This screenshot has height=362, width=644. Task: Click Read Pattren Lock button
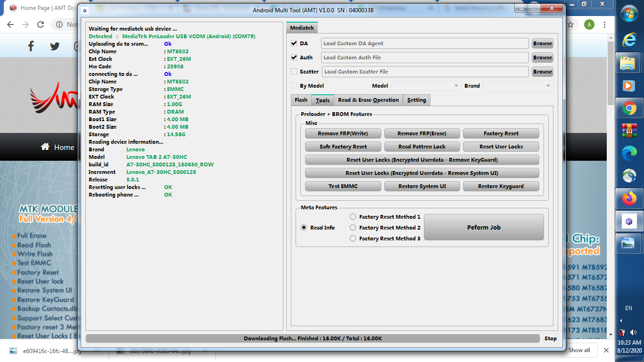422,147
